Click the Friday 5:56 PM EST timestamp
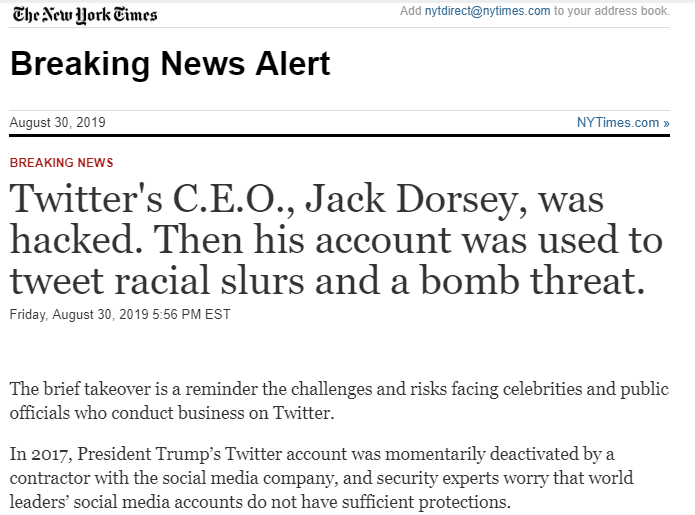The image size is (695, 515). pyautogui.click(x=120, y=314)
